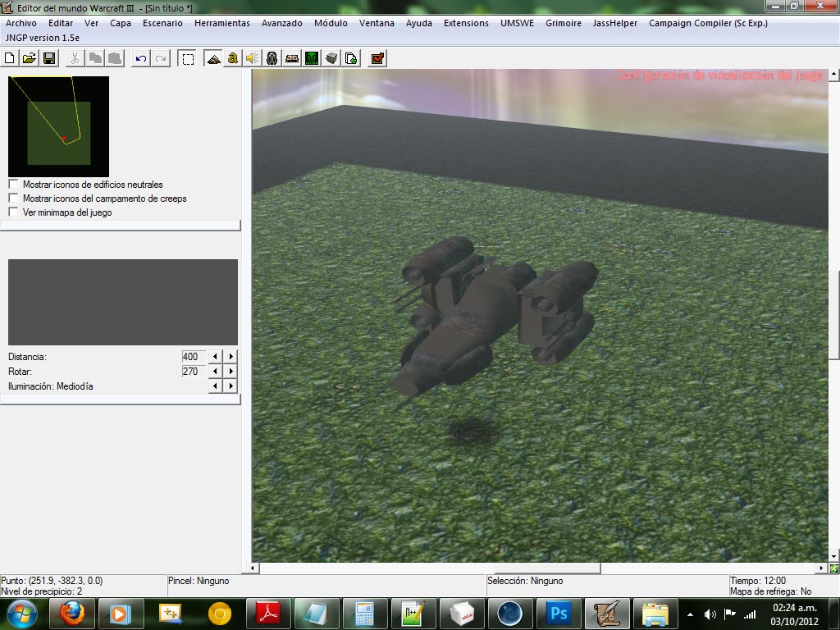Show hidden system tray icons arrow
Viewport: 840px width, 630px height.
tap(690, 614)
